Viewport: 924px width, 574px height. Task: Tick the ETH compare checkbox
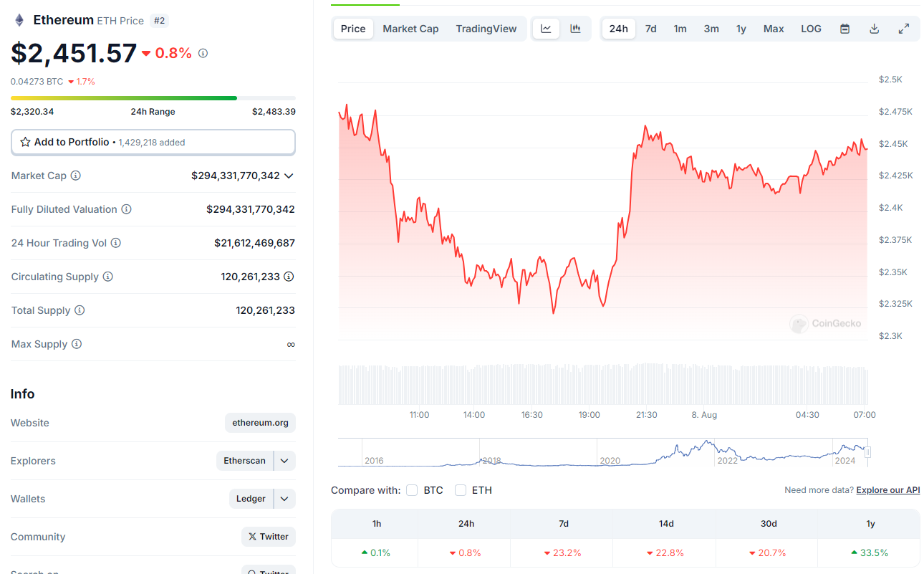(461, 490)
